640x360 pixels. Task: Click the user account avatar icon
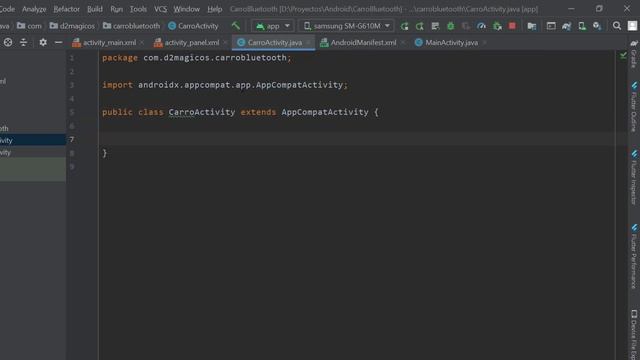632,26
